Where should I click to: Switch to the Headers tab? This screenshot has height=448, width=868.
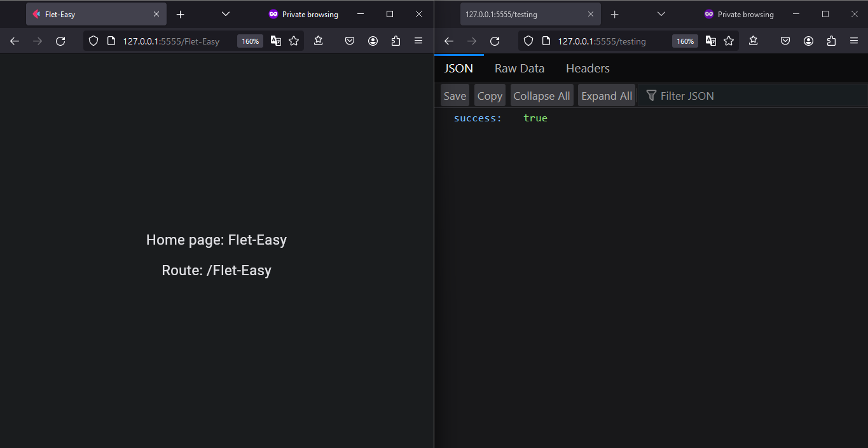click(x=588, y=69)
